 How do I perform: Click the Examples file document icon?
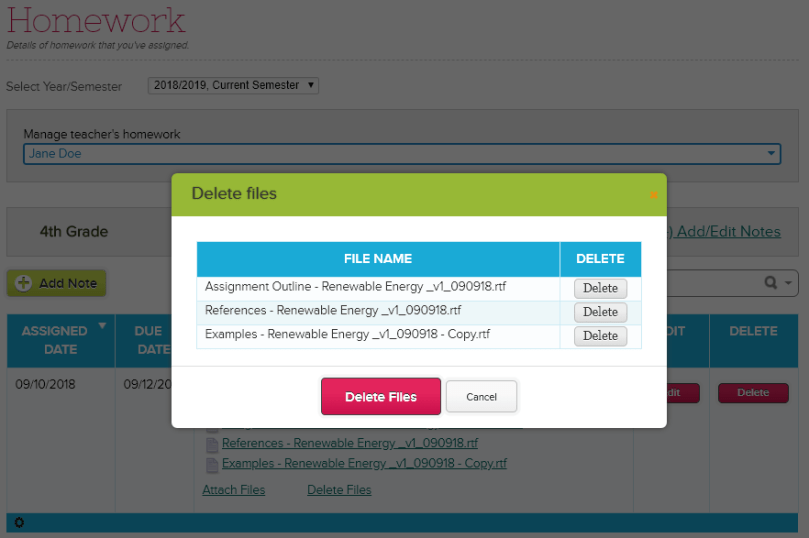(x=212, y=465)
